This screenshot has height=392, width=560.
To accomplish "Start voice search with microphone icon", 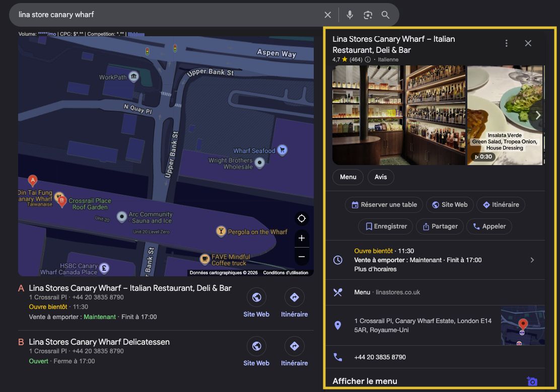I will click(x=349, y=15).
